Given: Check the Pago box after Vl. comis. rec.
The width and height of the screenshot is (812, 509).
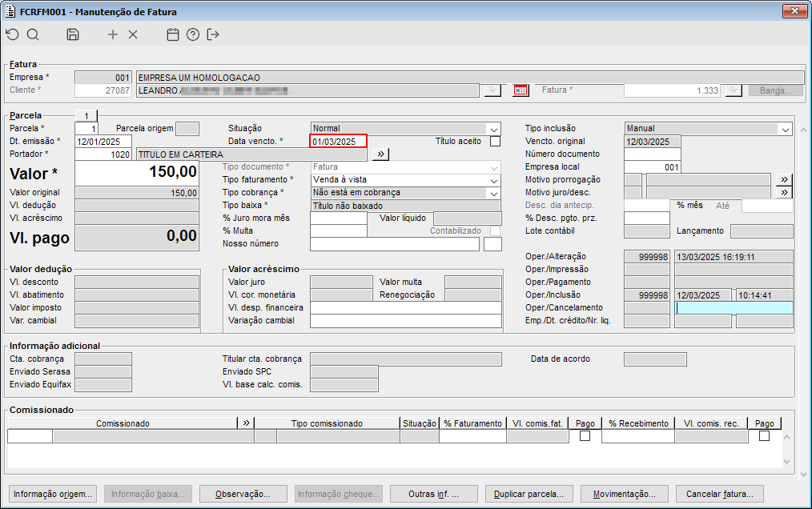Looking at the screenshot, I should point(764,436).
